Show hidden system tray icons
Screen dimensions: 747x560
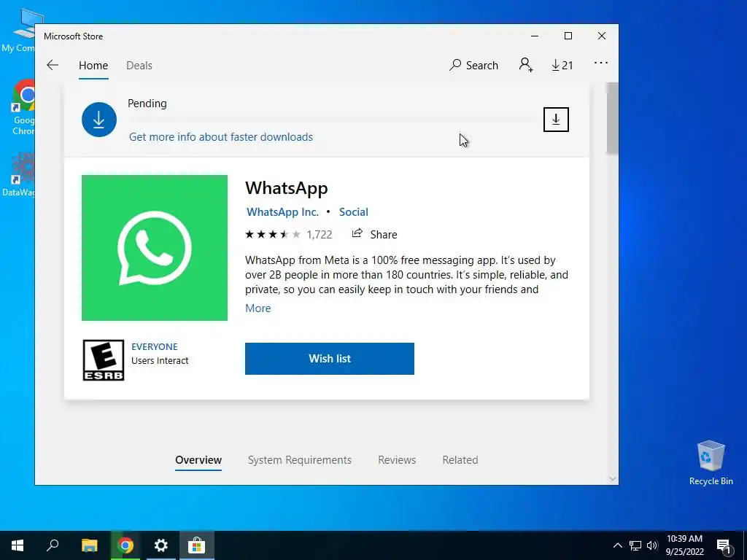617,545
